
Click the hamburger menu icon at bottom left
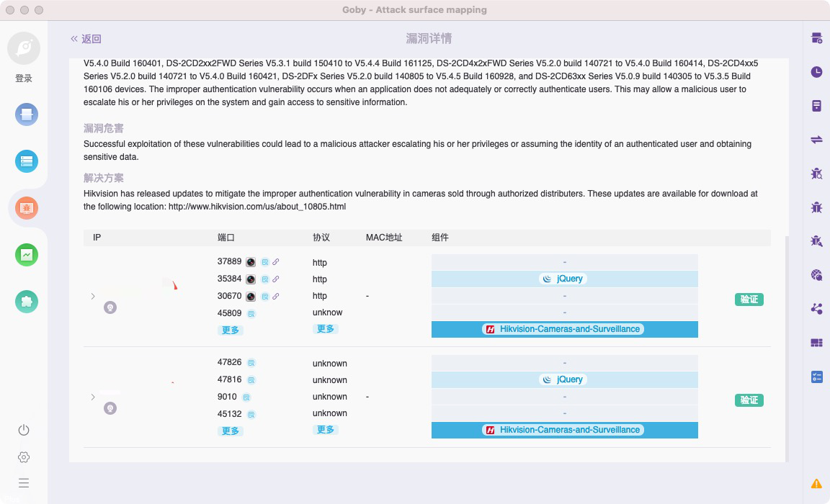click(x=24, y=483)
